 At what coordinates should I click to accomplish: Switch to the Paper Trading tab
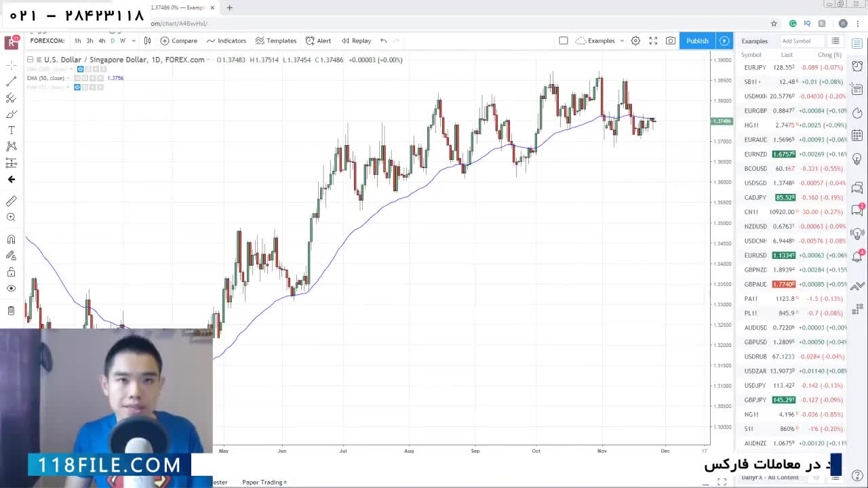click(x=263, y=482)
